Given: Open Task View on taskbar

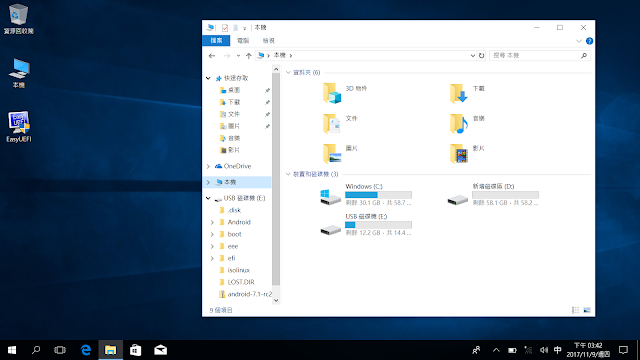Looking at the screenshot, I should point(60,350).
